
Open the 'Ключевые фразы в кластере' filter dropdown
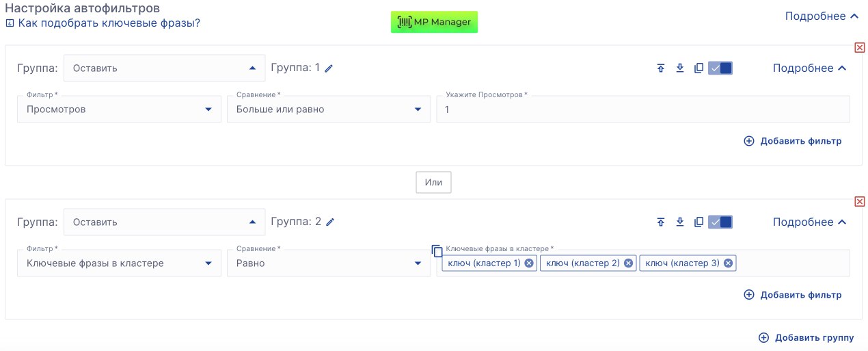(x=119, y=263)
